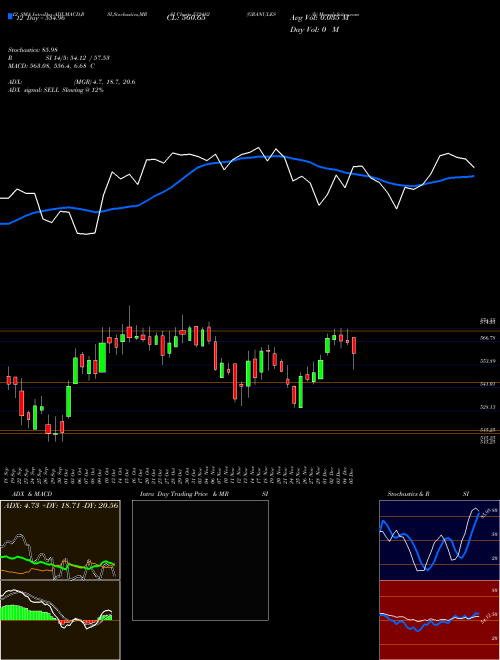500x660 pixels.
Task: Click the 553.99 price axis label
Action: [488, 361]
